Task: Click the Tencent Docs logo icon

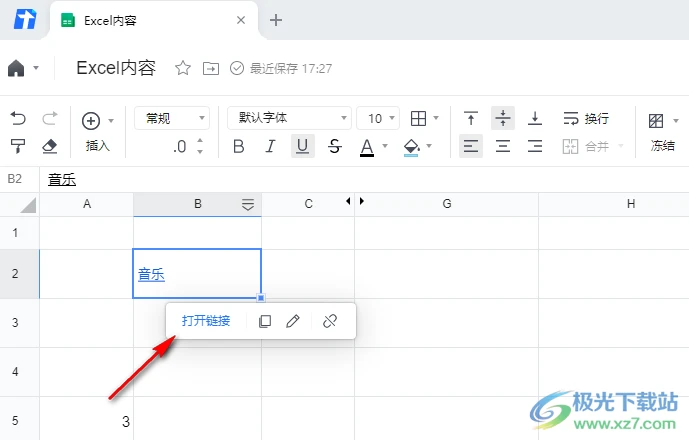Action: click(x=25, y=20)
